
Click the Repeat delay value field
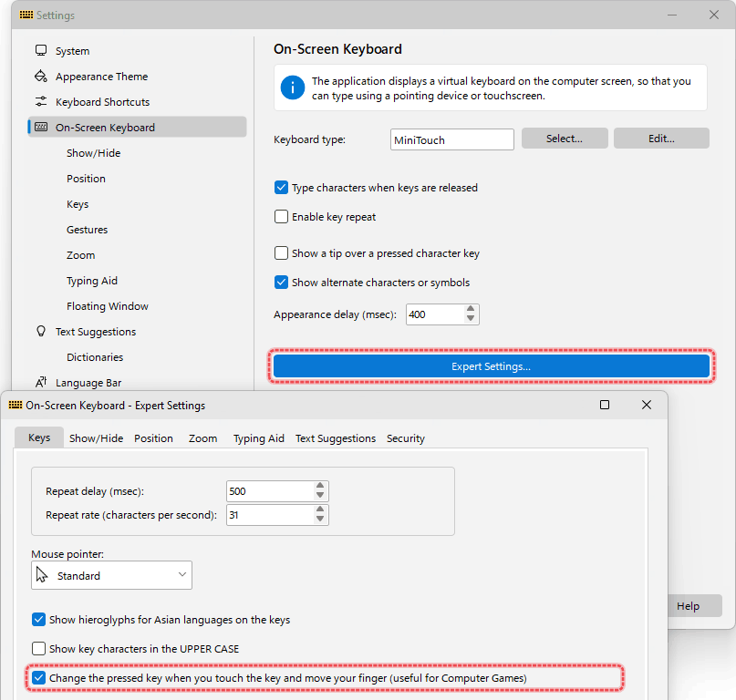270,491
